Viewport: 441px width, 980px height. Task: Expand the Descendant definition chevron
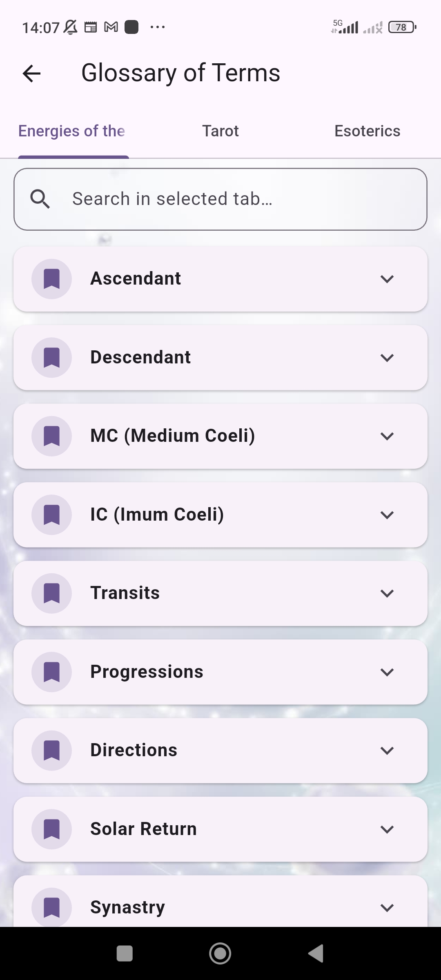[387, 358]
